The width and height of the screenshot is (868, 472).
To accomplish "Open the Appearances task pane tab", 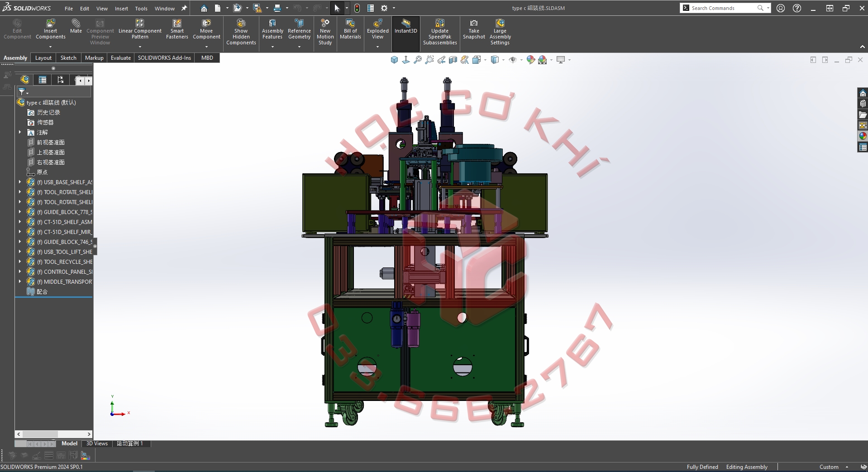I will [863, 136].
